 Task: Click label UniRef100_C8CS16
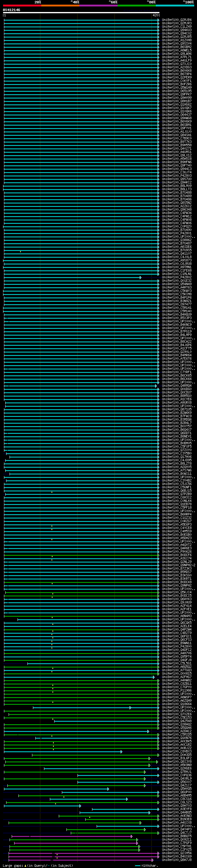tap(177, 799)
